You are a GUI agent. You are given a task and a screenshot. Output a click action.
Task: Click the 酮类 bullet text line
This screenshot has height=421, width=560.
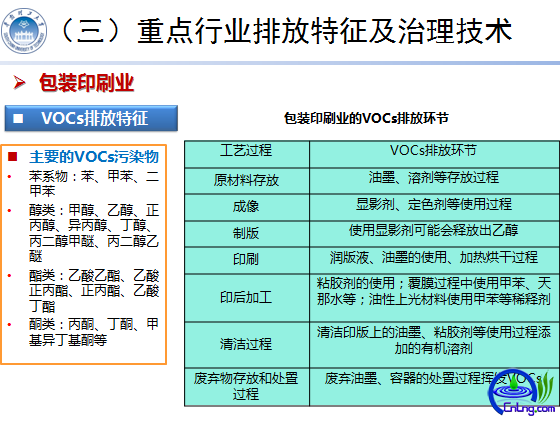[x=94, y=332]
